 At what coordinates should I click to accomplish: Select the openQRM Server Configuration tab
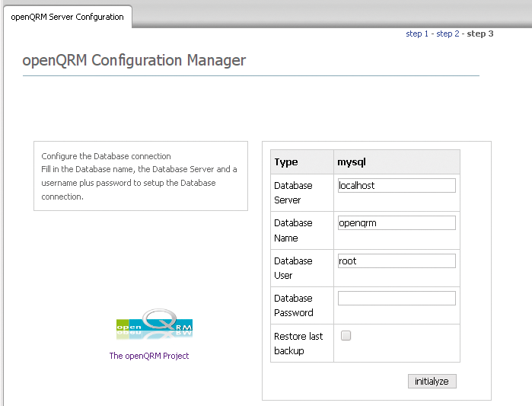[x=67, y=17]
